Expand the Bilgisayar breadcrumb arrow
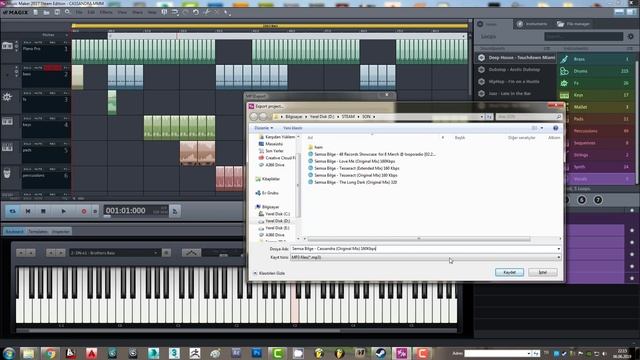Screen dimensions: 640x360 [306, 117]
